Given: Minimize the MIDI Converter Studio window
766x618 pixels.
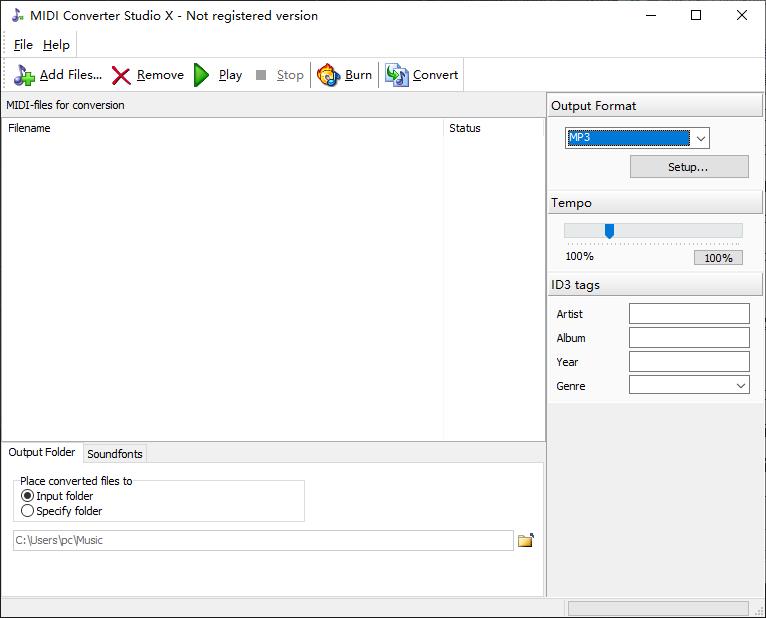Looking at the screenshot, I should pyautogui.click(x=651, y=15).
